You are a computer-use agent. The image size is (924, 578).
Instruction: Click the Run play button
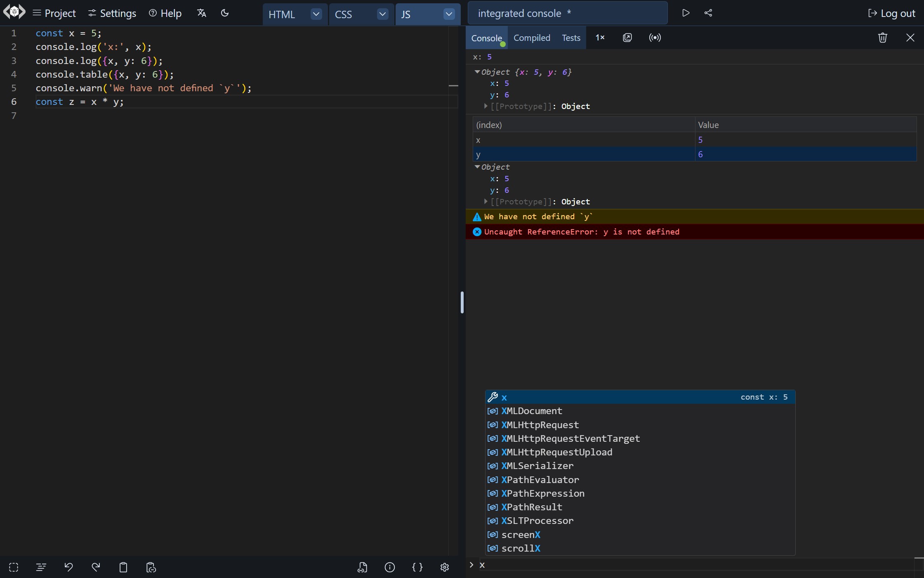click(x=686, y=13)
